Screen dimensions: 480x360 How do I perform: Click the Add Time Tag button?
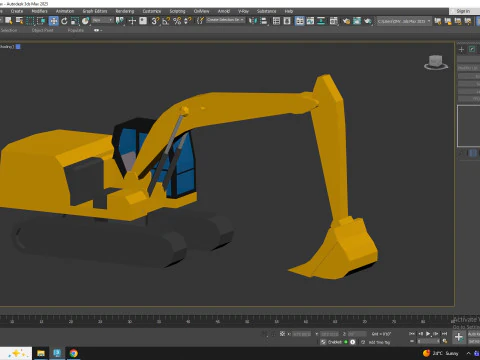(379, 342)
